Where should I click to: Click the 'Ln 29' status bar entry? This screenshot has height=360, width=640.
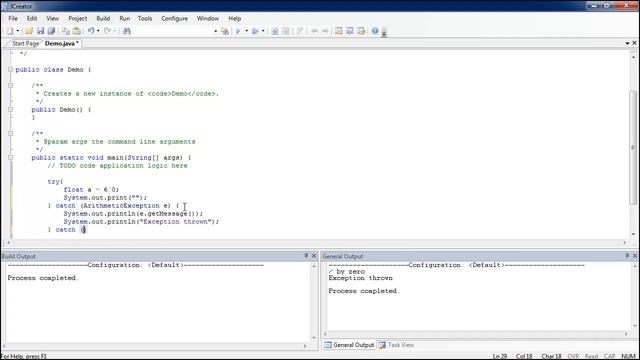[x=500, y=356]
